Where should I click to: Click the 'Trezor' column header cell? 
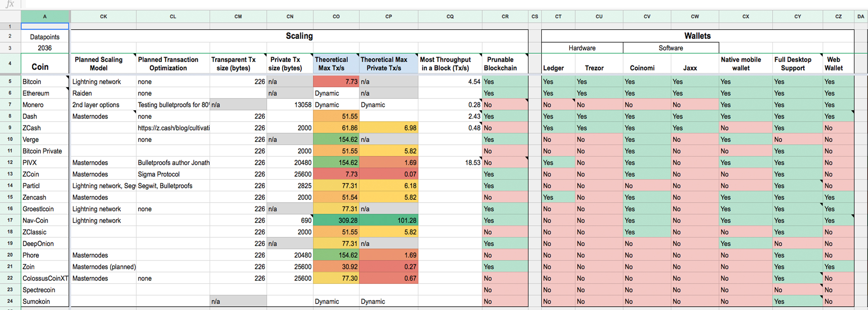coord(599,64)
